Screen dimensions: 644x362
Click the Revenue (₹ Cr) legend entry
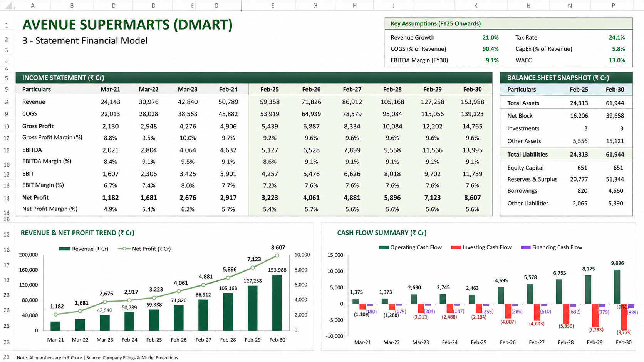point(84,249)
